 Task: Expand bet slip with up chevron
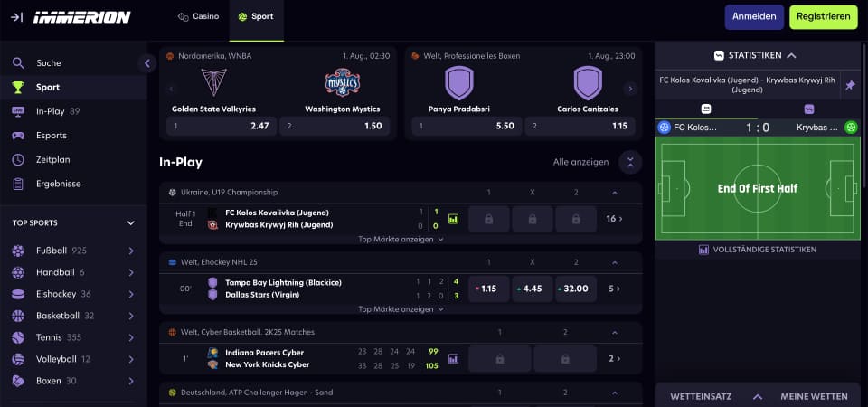(758, 396)
